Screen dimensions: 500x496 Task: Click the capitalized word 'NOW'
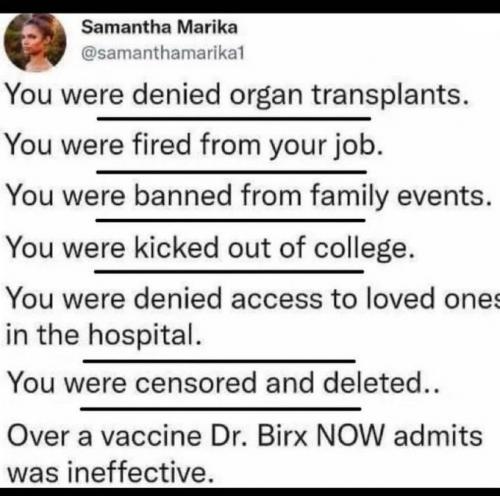coord(350,435)
